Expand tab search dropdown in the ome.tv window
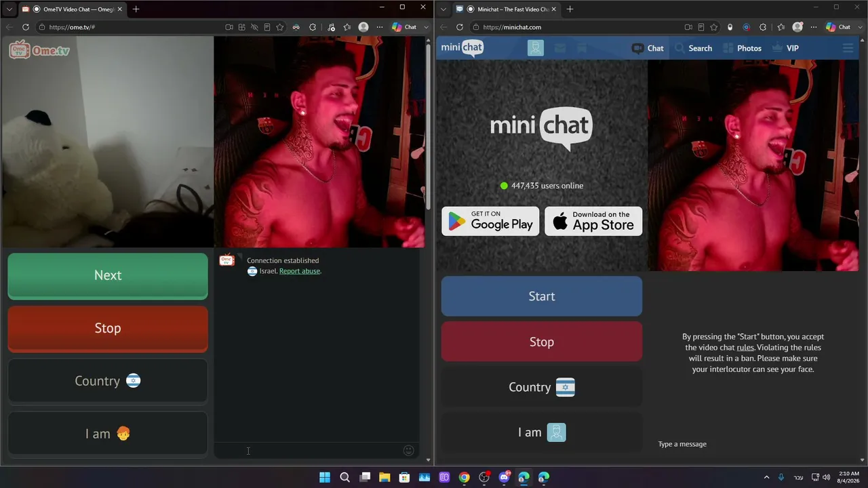Image resolution: width=868 pixels, height=488 pixels. (x=9, y=9)
